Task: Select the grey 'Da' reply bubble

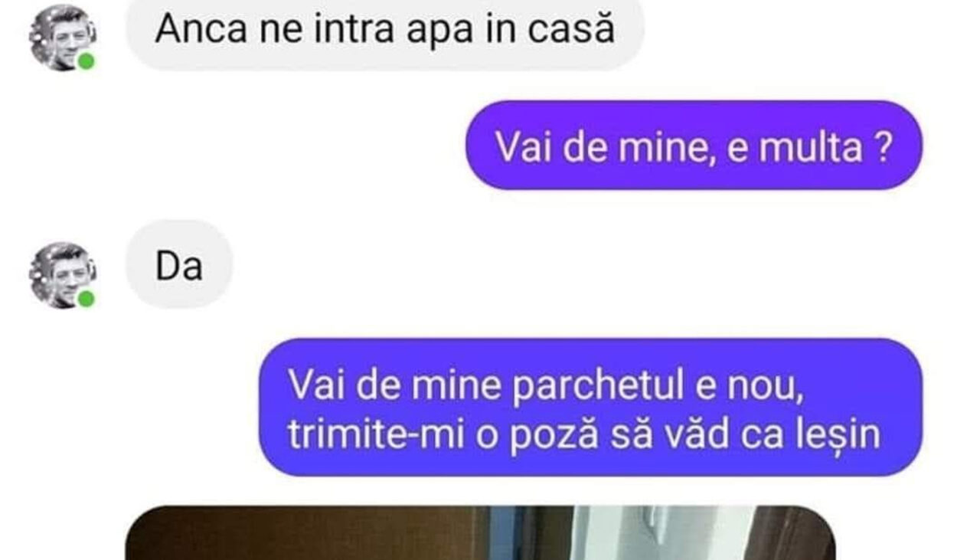Action: pos(179,265)
